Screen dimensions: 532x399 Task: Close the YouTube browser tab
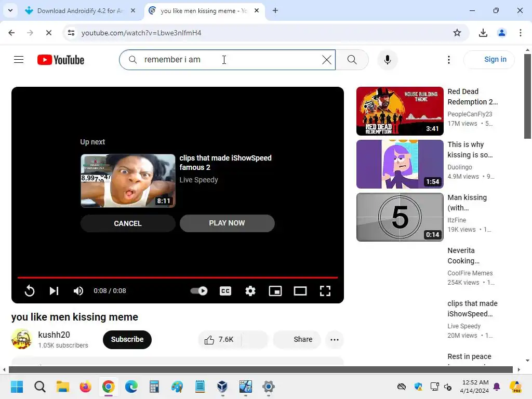click(x=257, y=10)
